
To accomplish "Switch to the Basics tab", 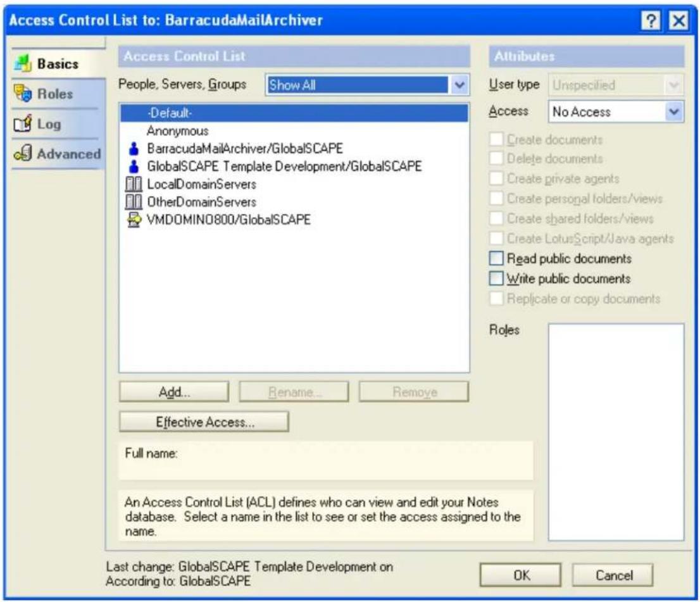I will 58,63.
